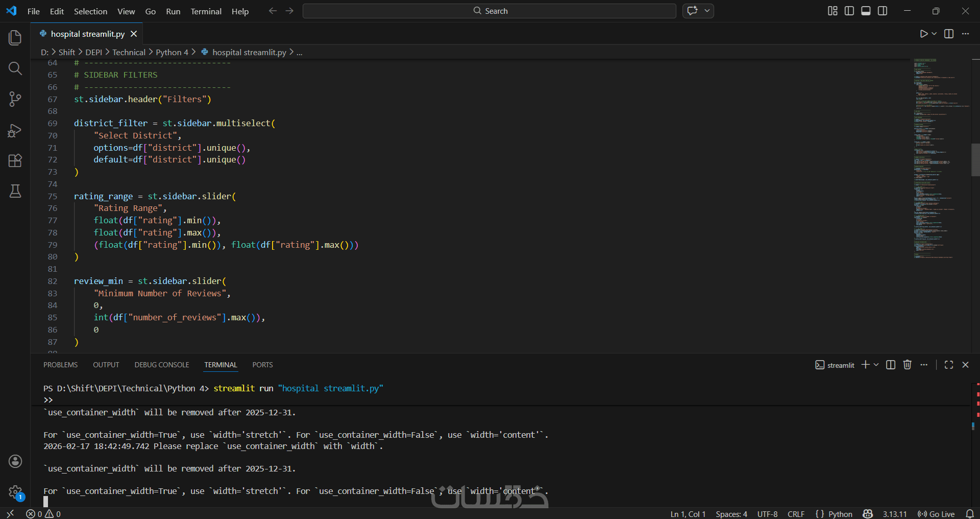
Task: Start the Go Live server
Action: (x=936, y=514)
